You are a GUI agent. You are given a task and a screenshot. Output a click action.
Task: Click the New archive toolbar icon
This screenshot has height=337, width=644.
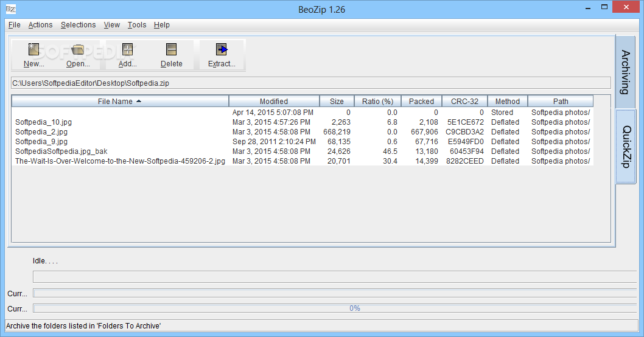(x=33, y=50)
